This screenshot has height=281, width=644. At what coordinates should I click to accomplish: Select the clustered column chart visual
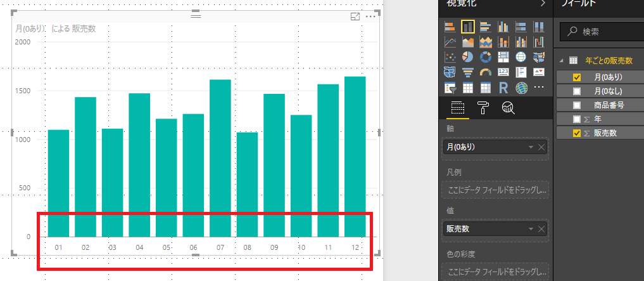[x=503, y=27]
